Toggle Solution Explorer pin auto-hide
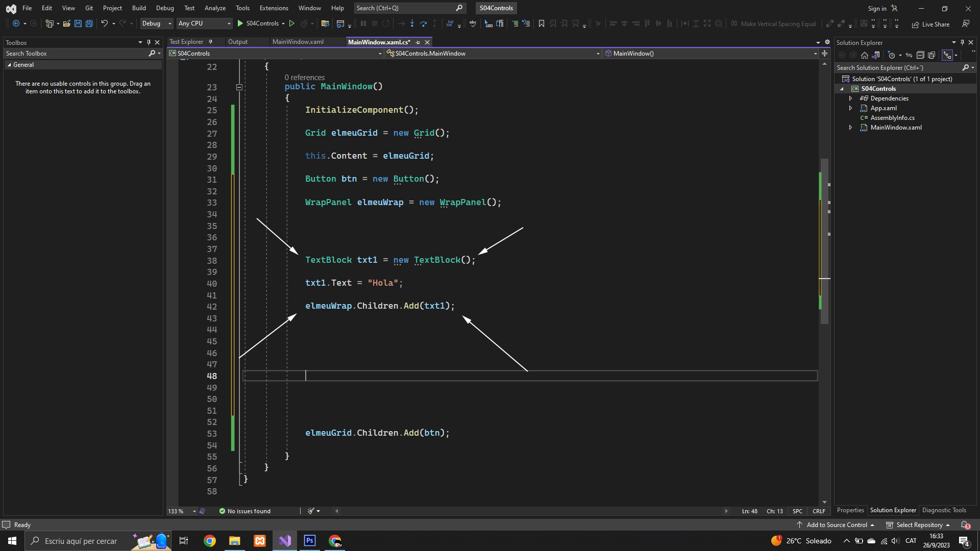 coord(962,42)
